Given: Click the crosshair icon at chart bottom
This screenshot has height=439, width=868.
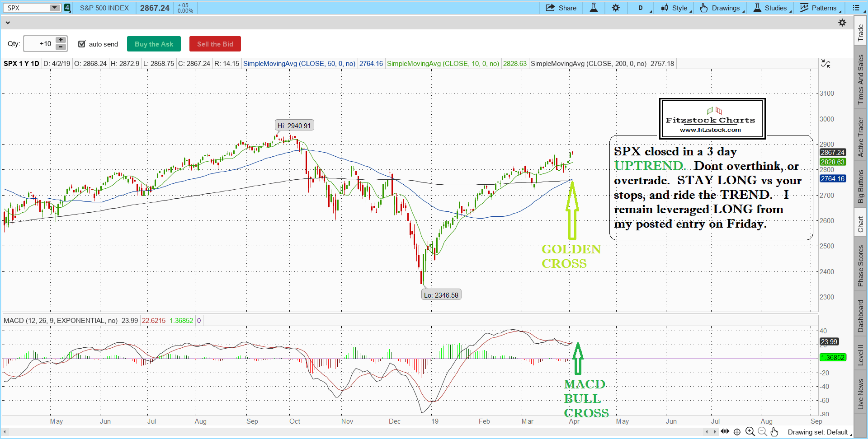Looking at the screenshot, I should [x=737, y=432].
